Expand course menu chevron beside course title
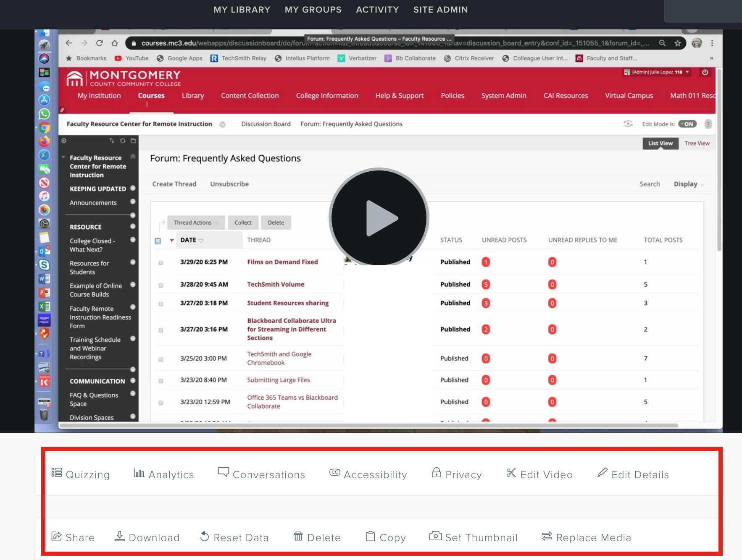Screen dimensions: 742x560 click(x=223, y=124)
